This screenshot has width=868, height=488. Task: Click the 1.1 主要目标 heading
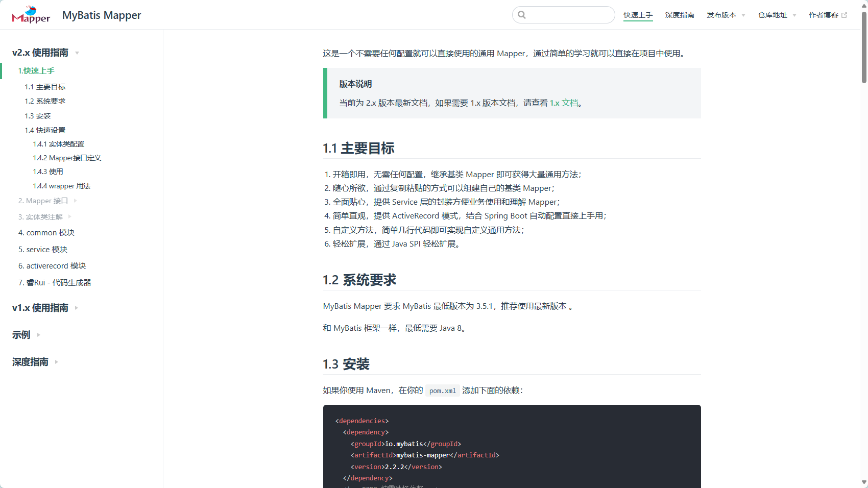pos(358,149)
